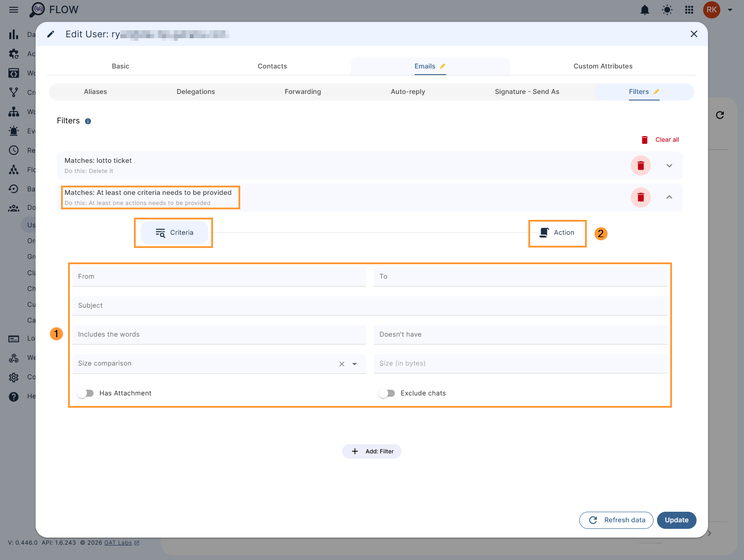Open the org hierarchy sidebar icon
The width and height of the screenshot is (744, 560).
coord(14,111)
